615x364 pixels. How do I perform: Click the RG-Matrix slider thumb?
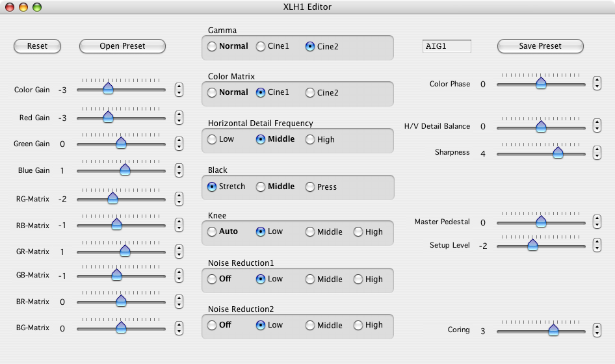[x=112, y=198]
